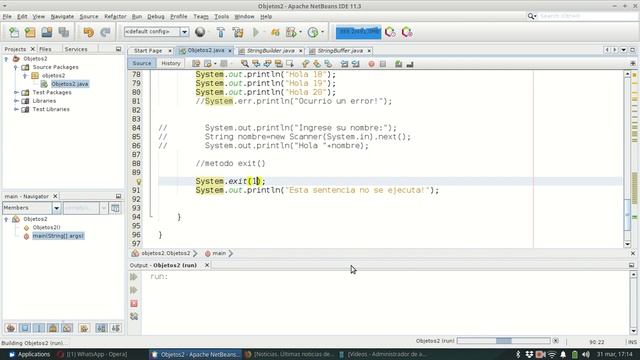Click the memory usage bar in toolbar
This screenshot has width=640, height=360.
point(358,32)
